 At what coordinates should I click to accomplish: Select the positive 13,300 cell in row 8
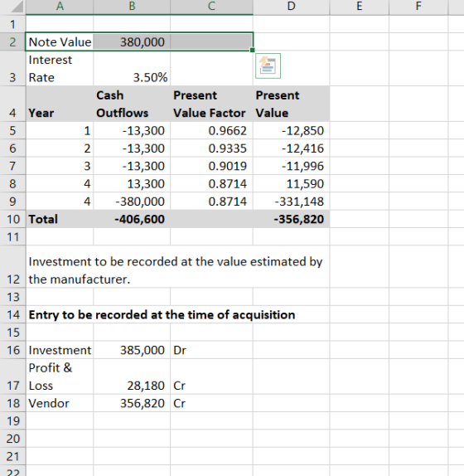coord(132,183)
